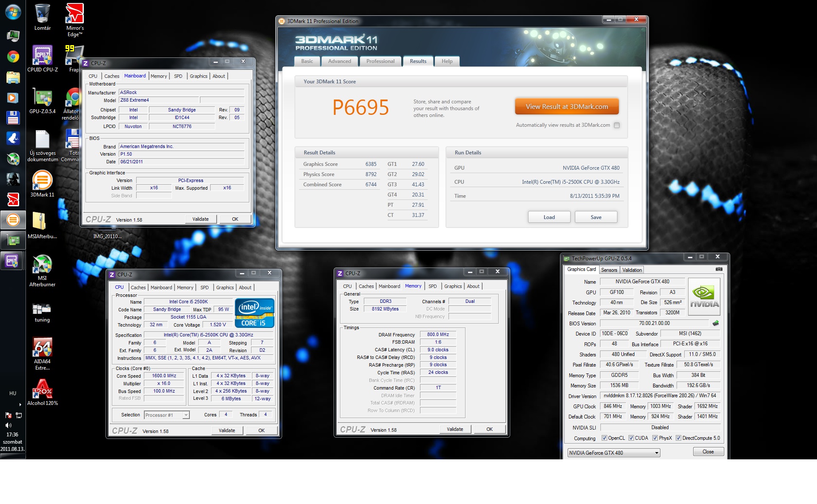Viewport: 817px width, 504px height.
Task: Click Save in the Run Details panel
Action: pos(596,217)
